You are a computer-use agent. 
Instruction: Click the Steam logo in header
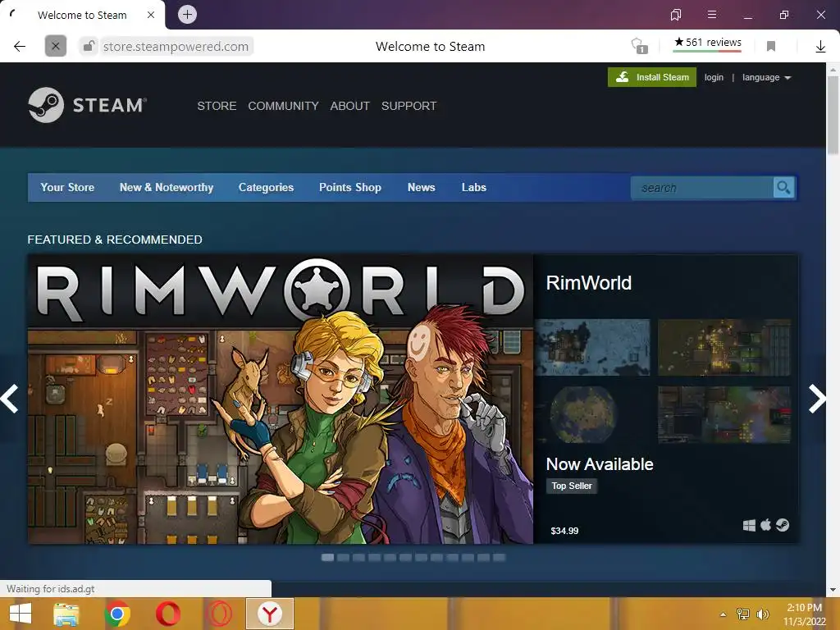(x=87, y=105)
